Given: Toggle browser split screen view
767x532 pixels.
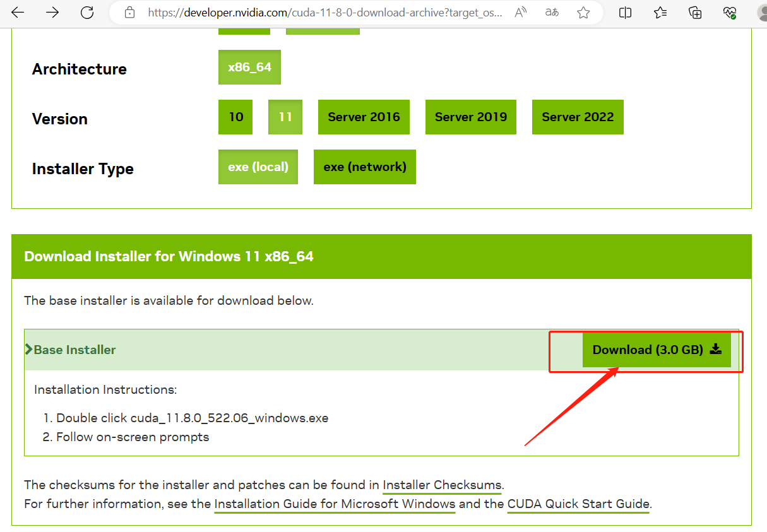Looking at the screenshot, I should tap(625, 13).
